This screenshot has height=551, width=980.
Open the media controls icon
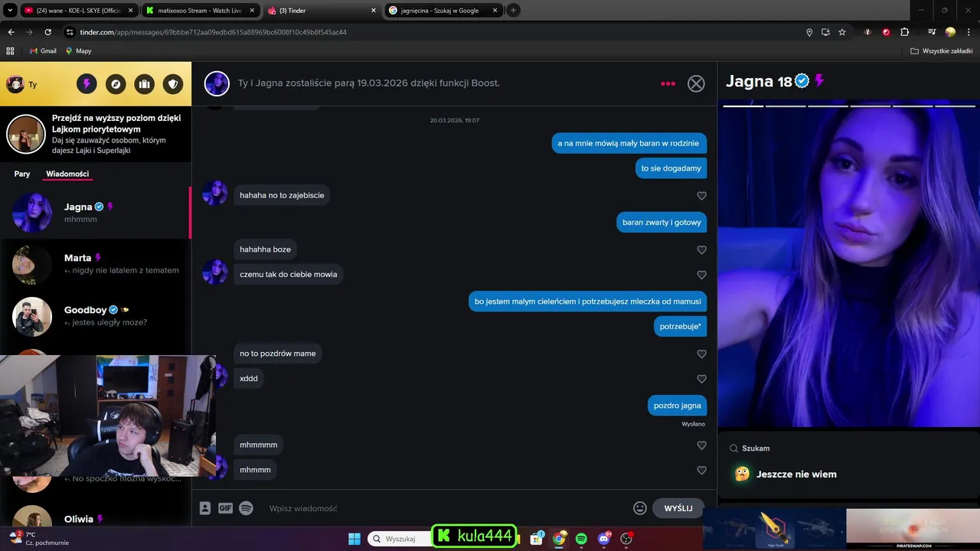932,32
